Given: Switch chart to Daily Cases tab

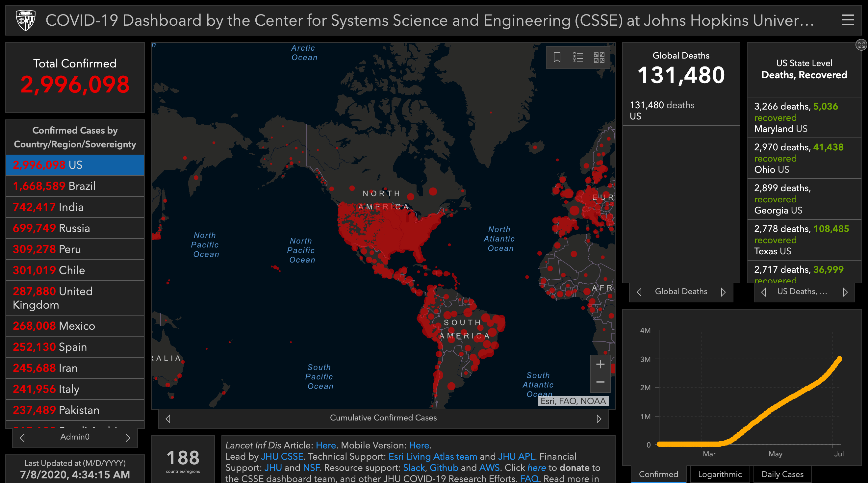Looking at the screenshot, I should tap(782, 474).
